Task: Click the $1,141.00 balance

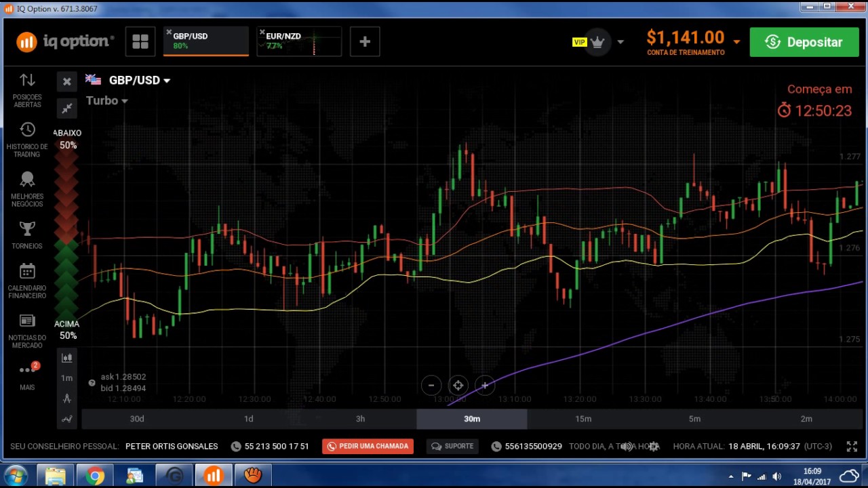Action: [x=685, y=37]
